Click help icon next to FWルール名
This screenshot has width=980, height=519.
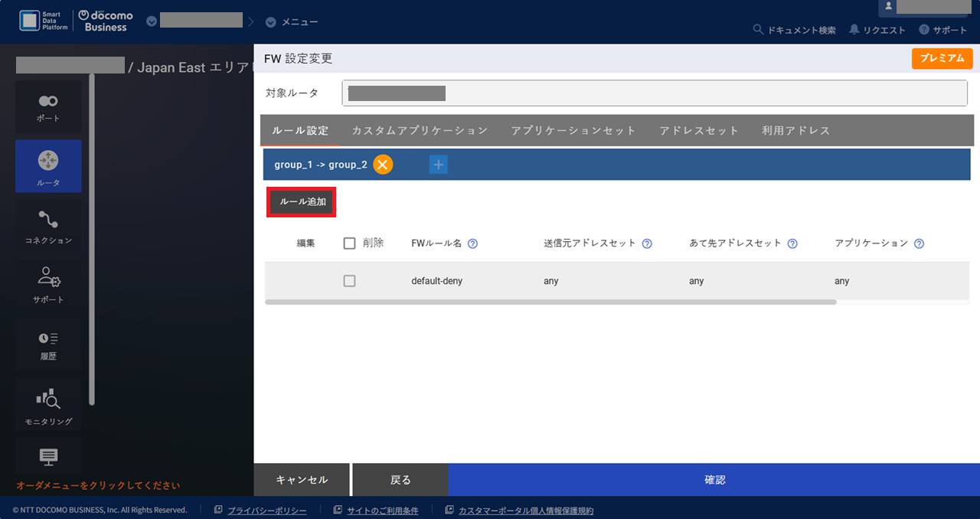click(x=472, y=244)
